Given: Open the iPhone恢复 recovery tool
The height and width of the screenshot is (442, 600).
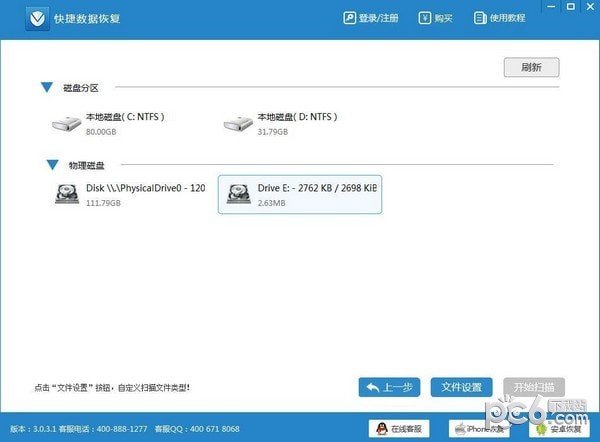Looking at the screenshot, I should [478, 429].
